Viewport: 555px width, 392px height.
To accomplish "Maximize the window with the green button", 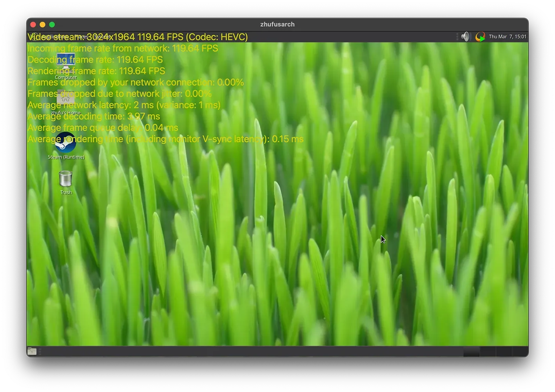I will coord(52,24).
